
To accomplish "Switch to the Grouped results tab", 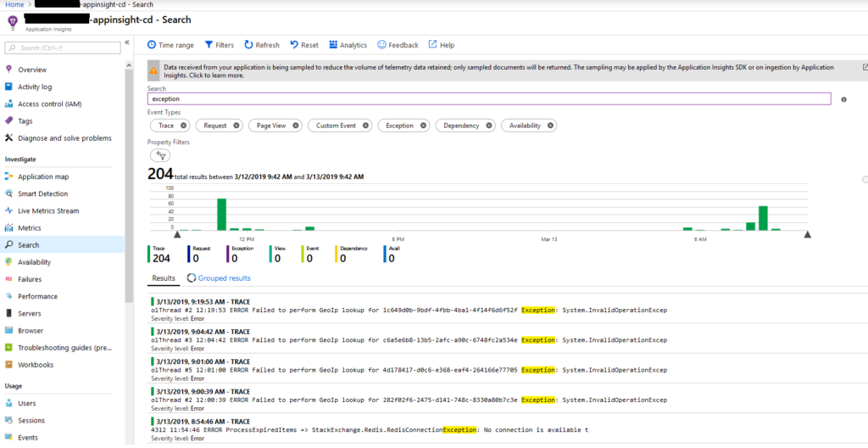I will click(219, 278).
